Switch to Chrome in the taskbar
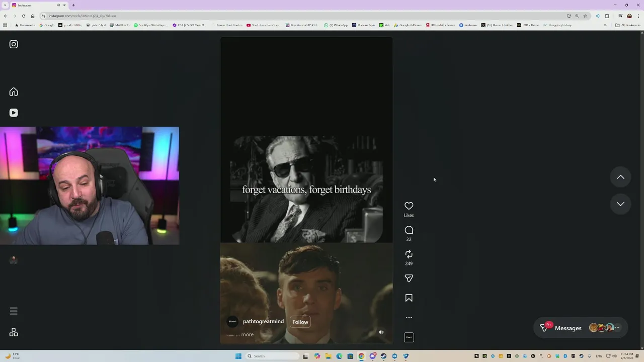 click(x=361, y=356)
